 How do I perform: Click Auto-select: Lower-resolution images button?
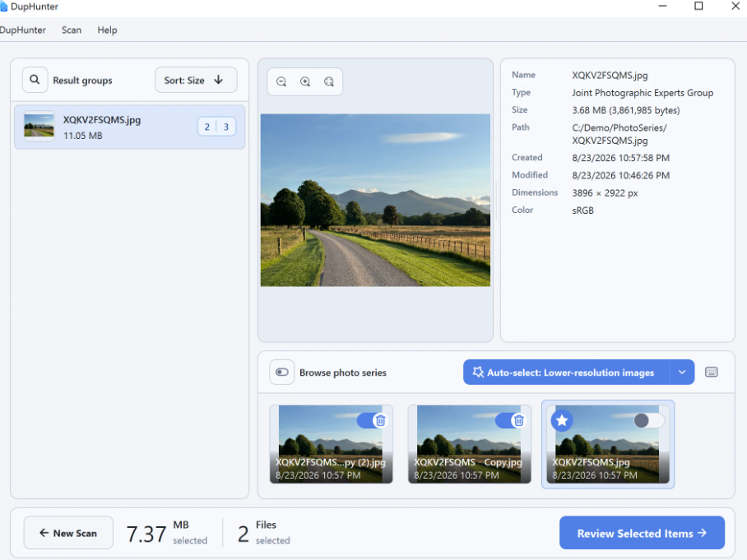567,373
